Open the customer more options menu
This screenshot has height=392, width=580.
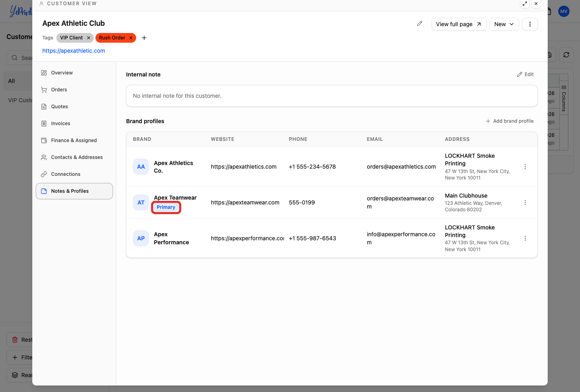(x=530, y=24)
